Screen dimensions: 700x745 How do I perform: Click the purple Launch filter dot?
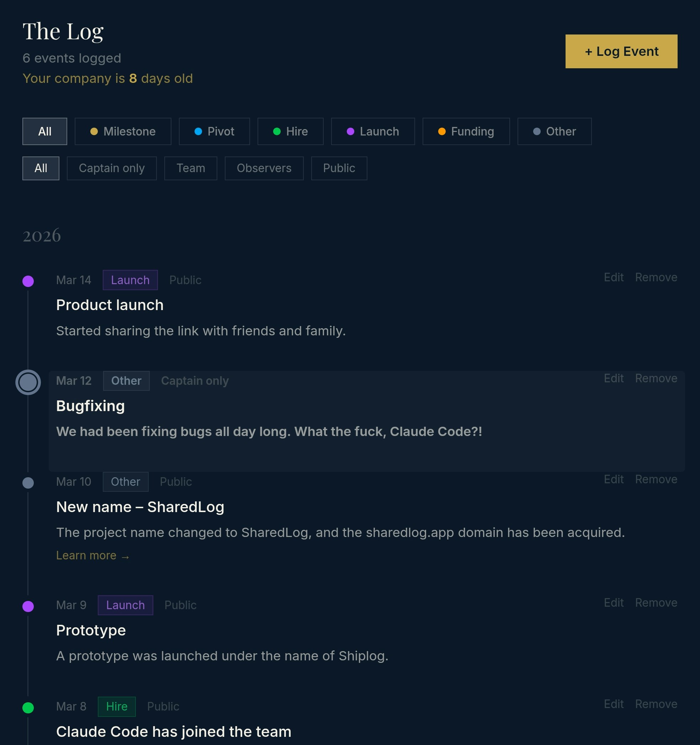[x=350, y=131]
